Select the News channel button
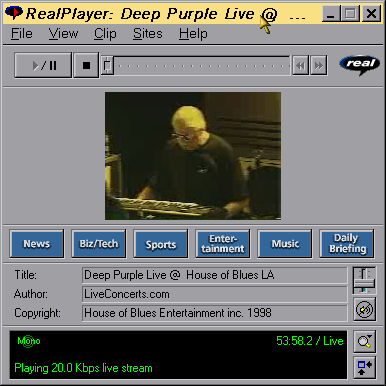This screenshot has height=386, width=386. pyautogui.click(x=37, y=244)
